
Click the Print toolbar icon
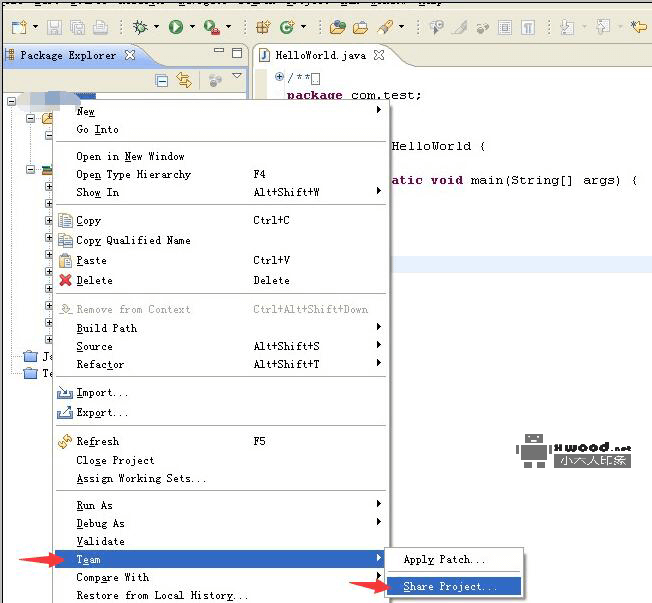(x=100, y=27)
